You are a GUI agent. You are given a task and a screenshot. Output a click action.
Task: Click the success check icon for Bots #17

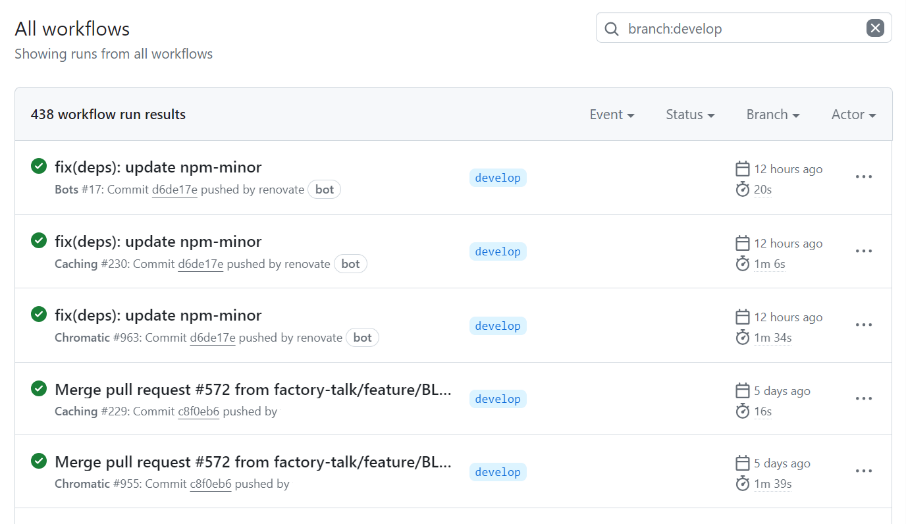pos(39,166)
